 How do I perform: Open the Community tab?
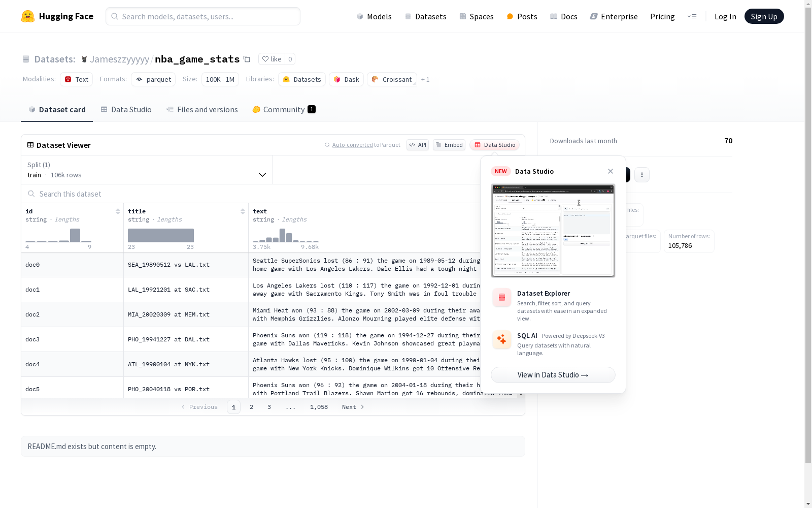click(284, 110)
